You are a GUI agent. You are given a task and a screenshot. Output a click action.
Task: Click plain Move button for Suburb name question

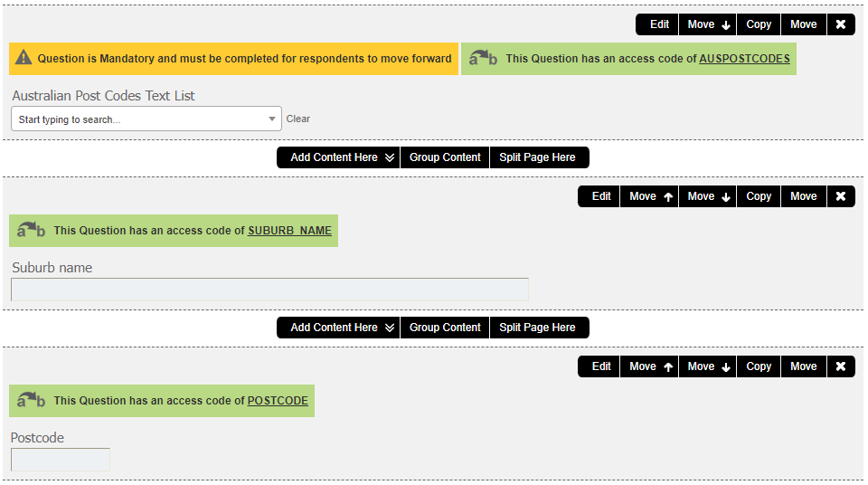pos(804,196)
